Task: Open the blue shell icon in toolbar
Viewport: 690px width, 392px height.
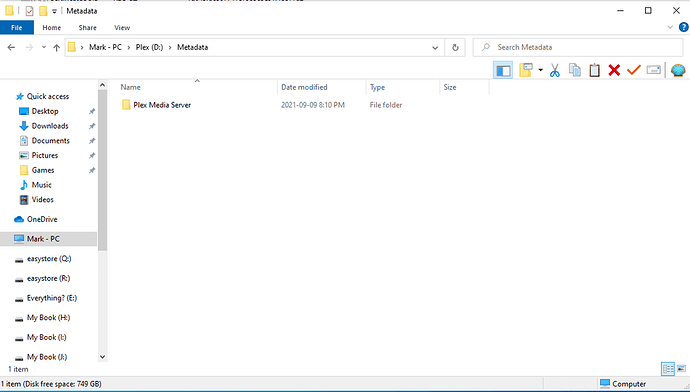Action: pos(678,70)
